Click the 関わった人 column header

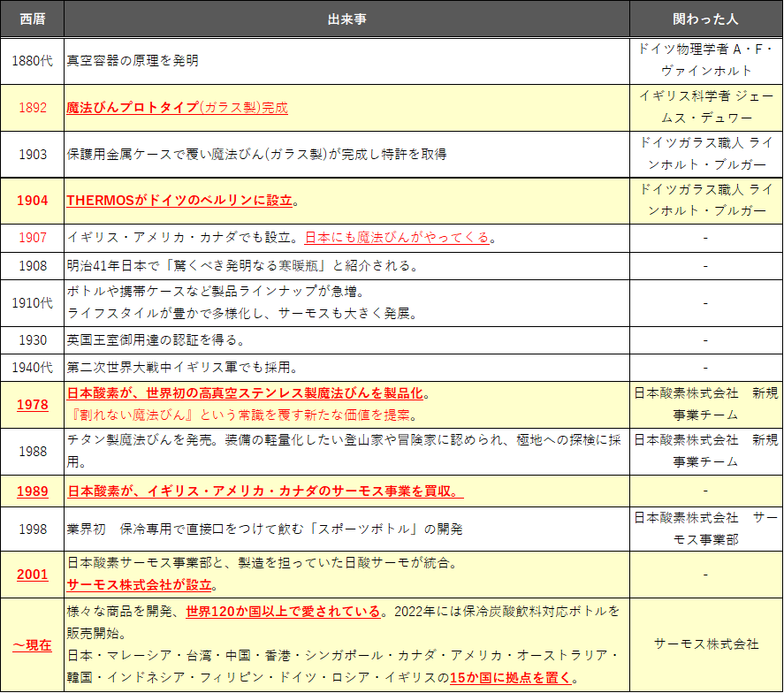(x=704, y=19)
